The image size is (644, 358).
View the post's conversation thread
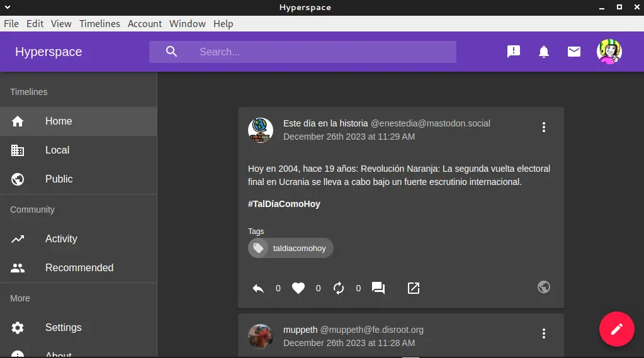point(378,288)
